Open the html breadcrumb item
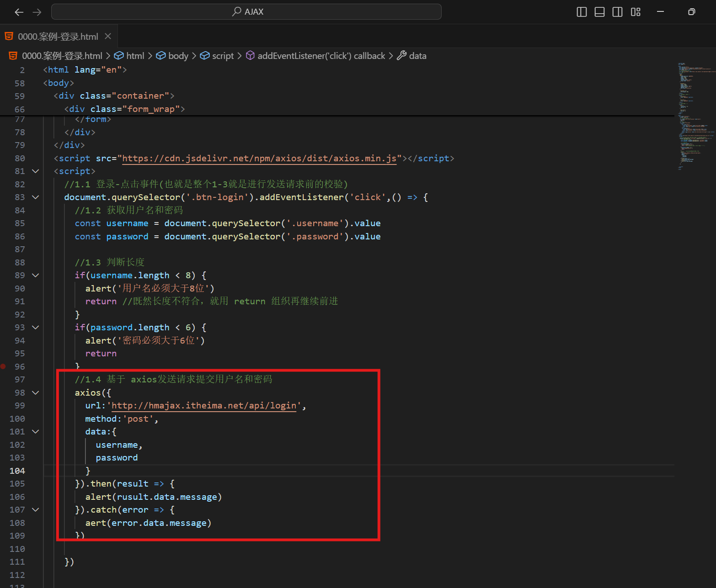The width and height of the screenshot is (716, 588). click(135, 56)
